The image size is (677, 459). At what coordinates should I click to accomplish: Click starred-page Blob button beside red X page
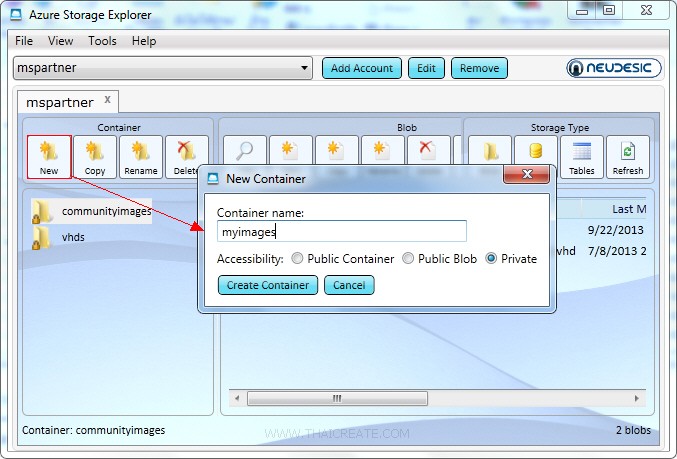(x=383, y=150)
